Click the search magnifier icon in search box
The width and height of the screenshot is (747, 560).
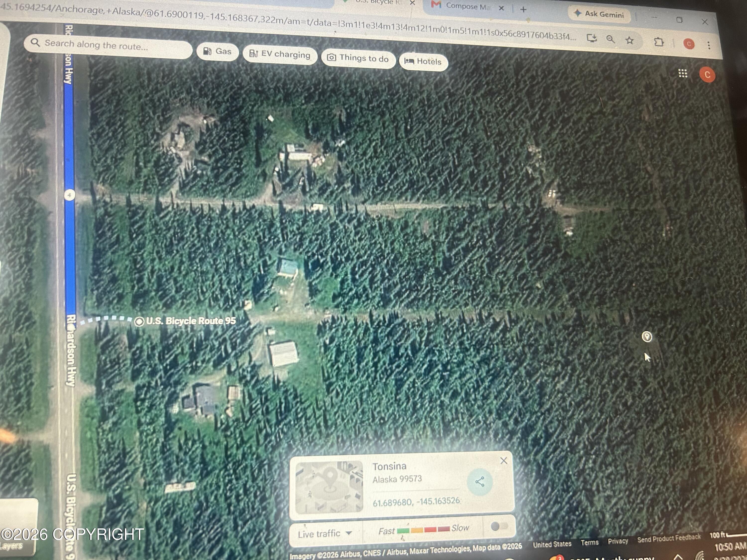[35, 42]
